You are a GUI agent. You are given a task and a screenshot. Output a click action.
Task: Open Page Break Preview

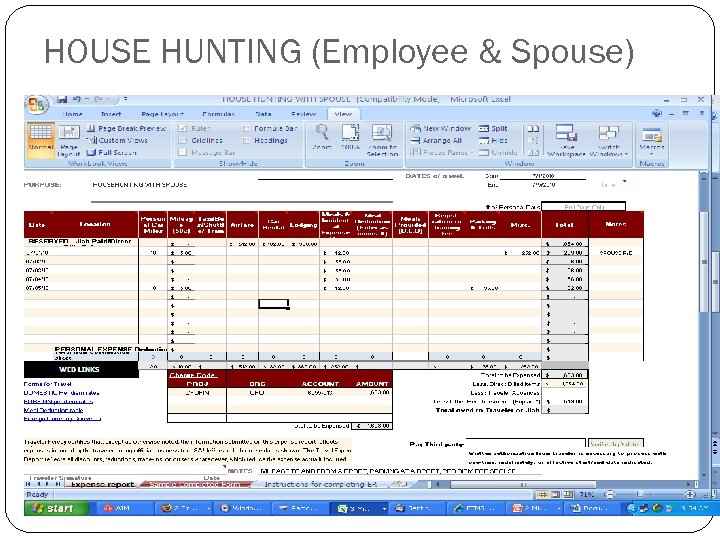(x=126, y=129)
